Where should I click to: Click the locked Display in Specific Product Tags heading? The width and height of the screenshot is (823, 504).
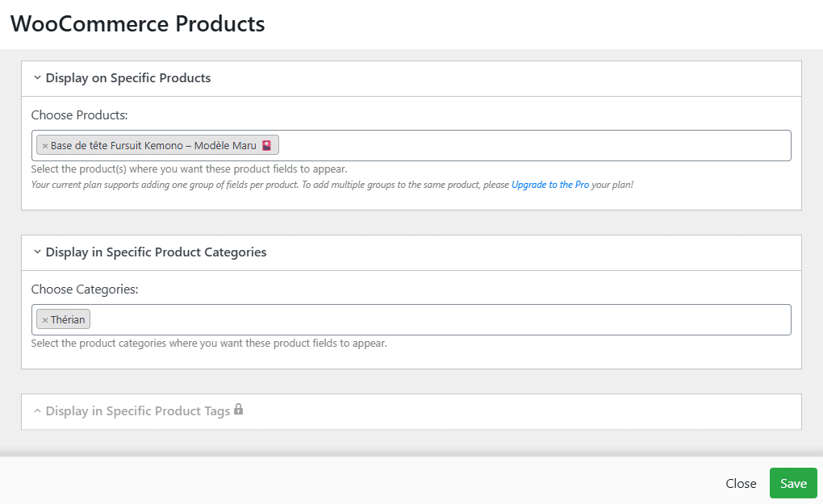coord(137,411)
